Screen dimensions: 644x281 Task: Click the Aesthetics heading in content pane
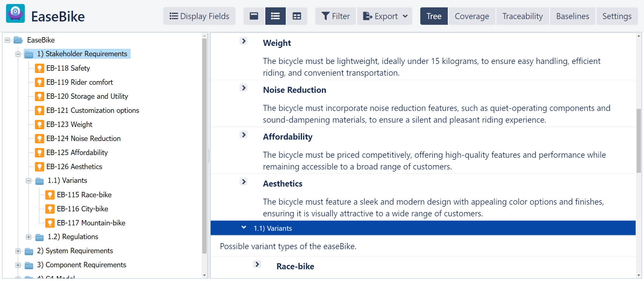pos(282,184)
